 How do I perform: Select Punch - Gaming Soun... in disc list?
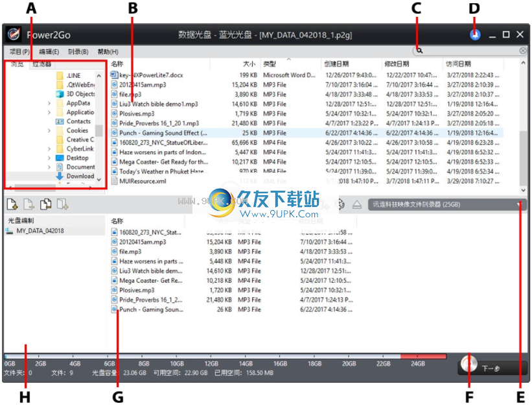tap(151, 309)
